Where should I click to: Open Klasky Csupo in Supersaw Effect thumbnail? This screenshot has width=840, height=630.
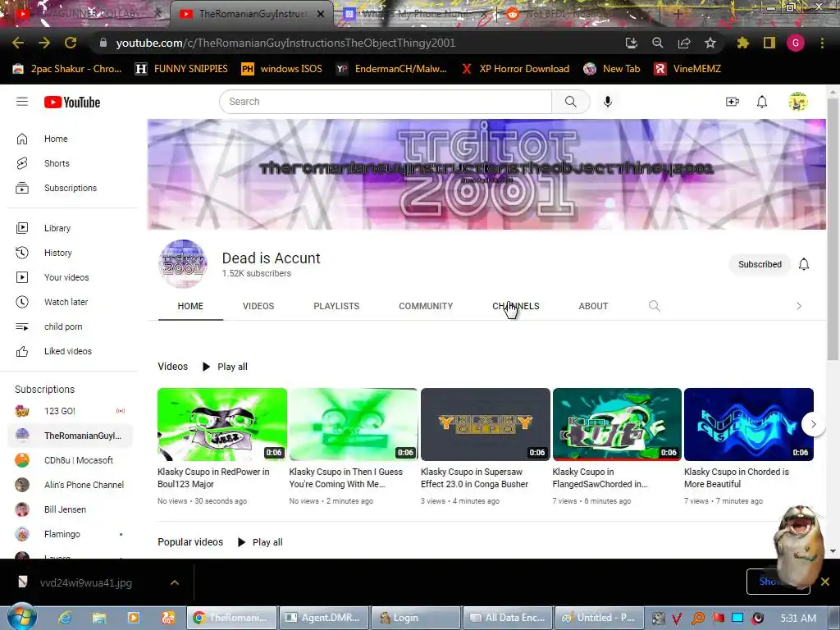point(486,424)
